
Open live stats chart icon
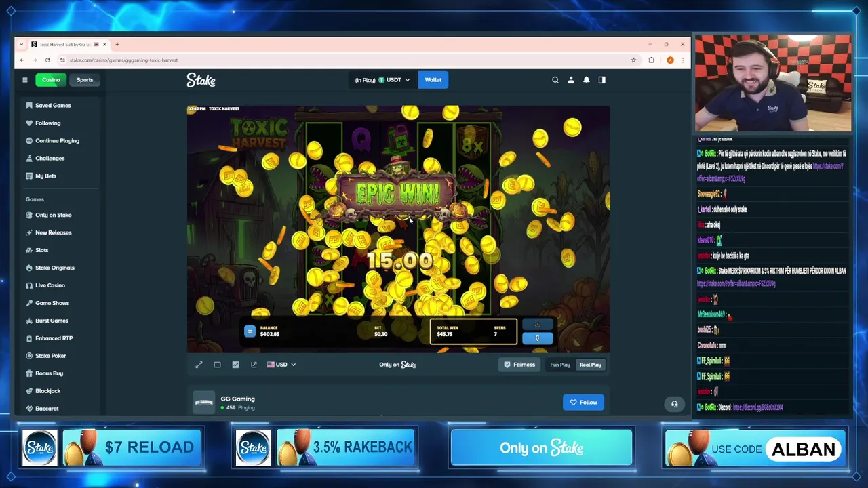point(235,365)
